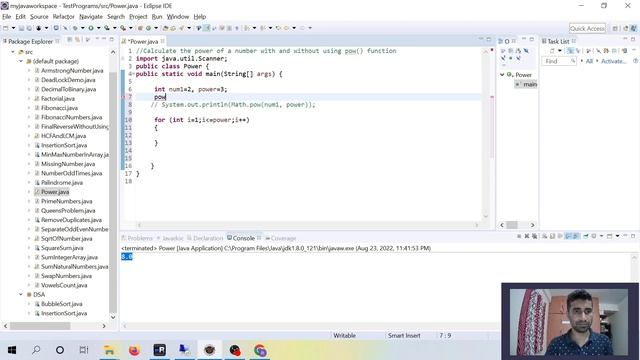The width and height of the screenshot is (640, 360).
Task: Toggle Show Console on standard output
Action: pyautogui.click(x=569, y=236)
